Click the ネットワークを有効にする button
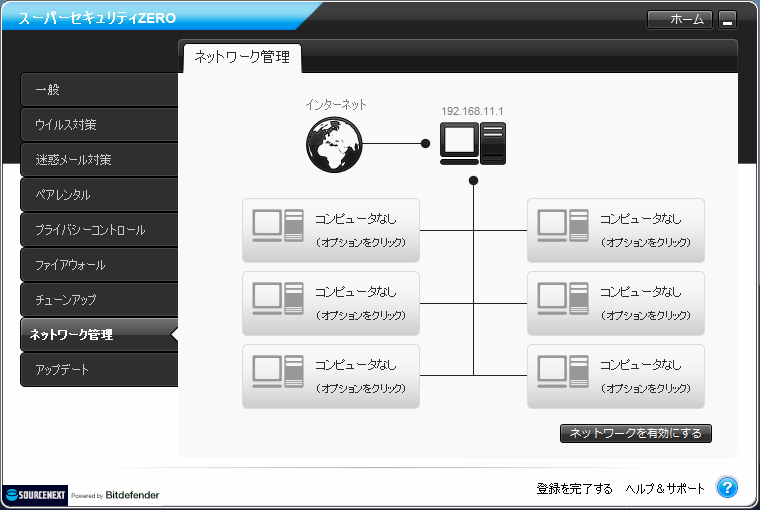Image resolution: width=760 pixels, height=510 pixels. tap(635, 433)
